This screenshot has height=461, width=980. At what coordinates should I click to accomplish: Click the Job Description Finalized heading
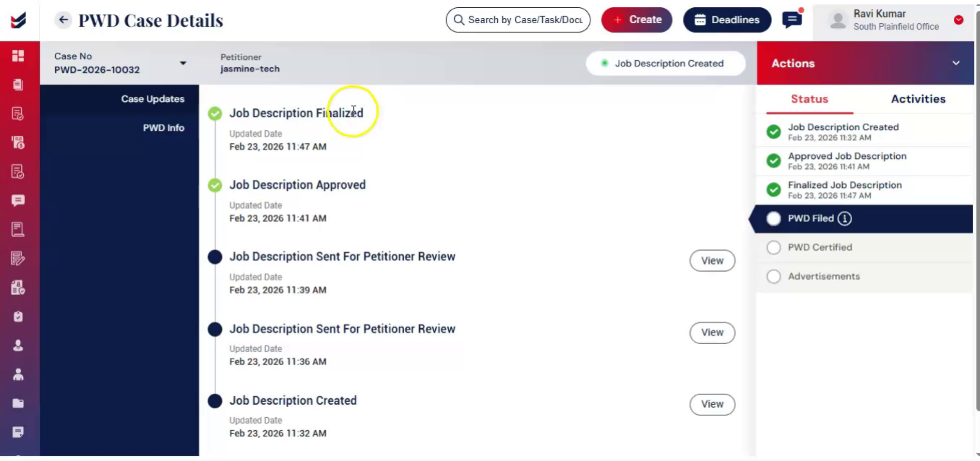coord(296,113)
